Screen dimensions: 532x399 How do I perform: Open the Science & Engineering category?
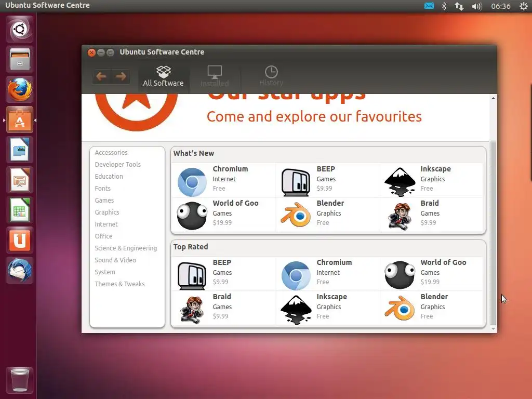pyautogui.click(x=126, y=248)
